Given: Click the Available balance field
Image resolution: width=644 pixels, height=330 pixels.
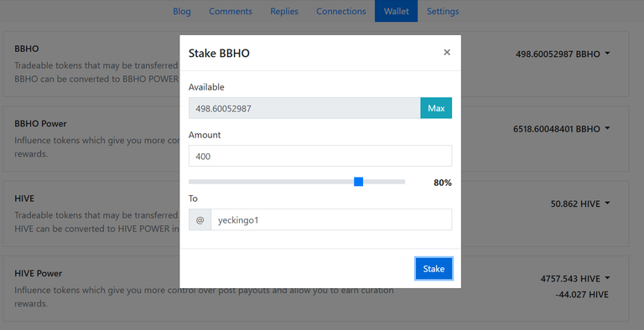Looking at the screenshot, I should pos(304,108).
